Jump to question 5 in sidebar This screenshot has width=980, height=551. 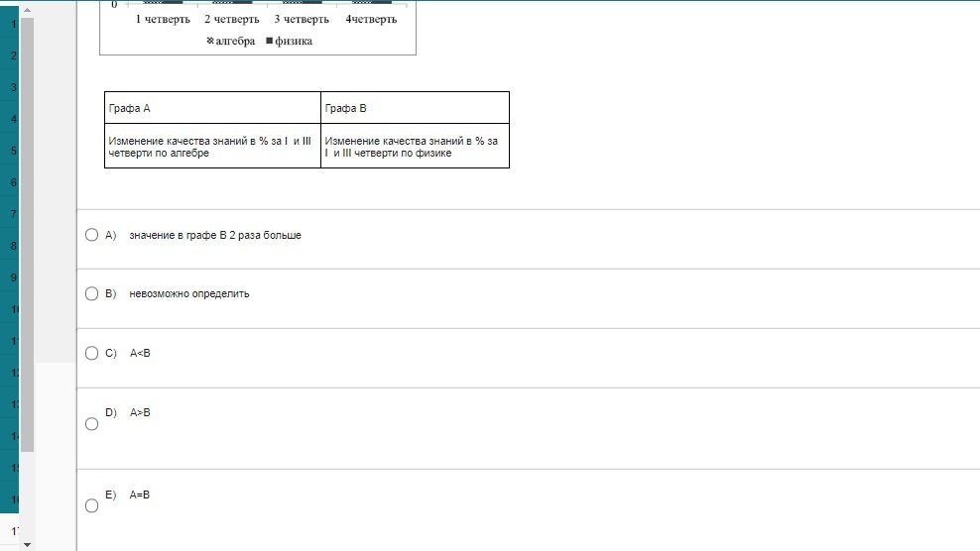13,151
